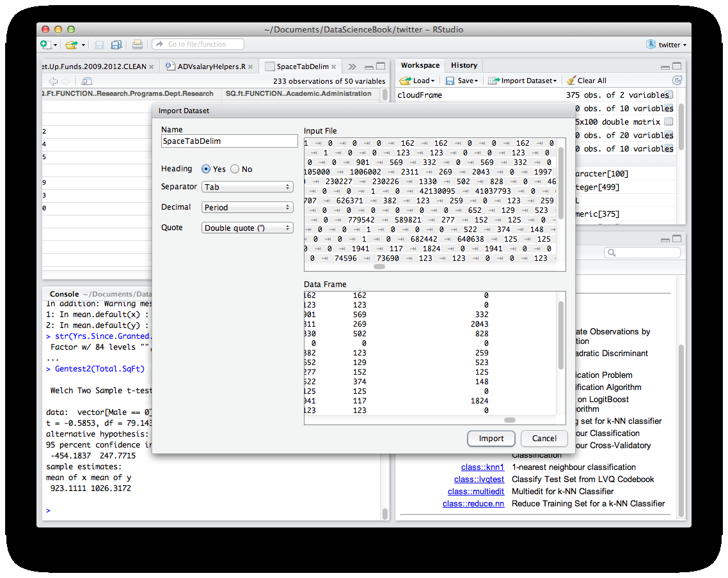Switch to Up.Funds.2009.2012.CLEAN tab
Screen dimensions: 728x578
point(94,66)
